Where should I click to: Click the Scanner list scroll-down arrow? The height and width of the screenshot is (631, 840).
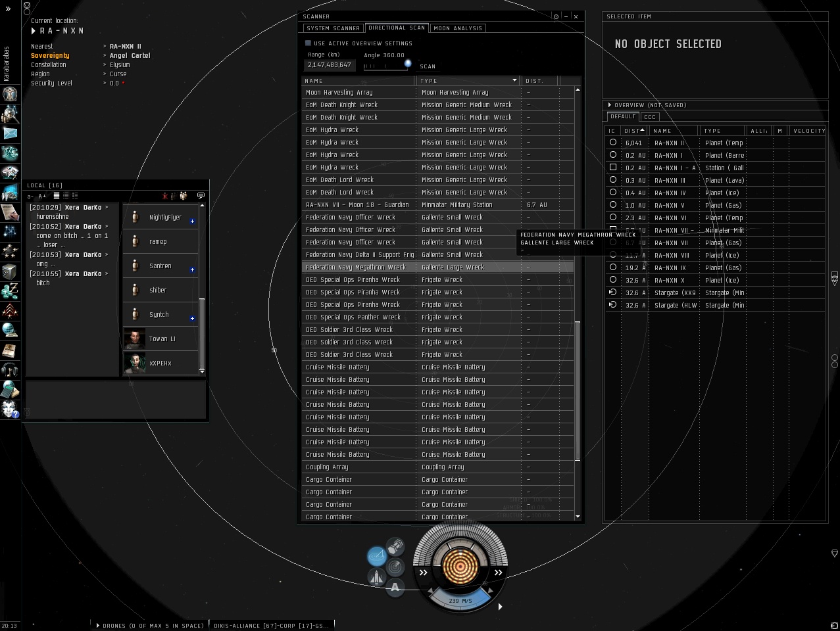pos(578,517)
